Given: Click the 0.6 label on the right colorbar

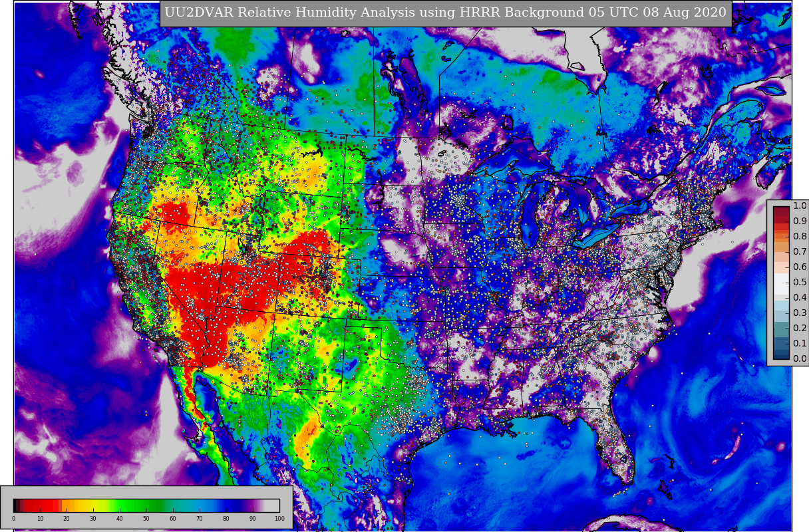Looking at the screenshot, I should tap(800, 267).
